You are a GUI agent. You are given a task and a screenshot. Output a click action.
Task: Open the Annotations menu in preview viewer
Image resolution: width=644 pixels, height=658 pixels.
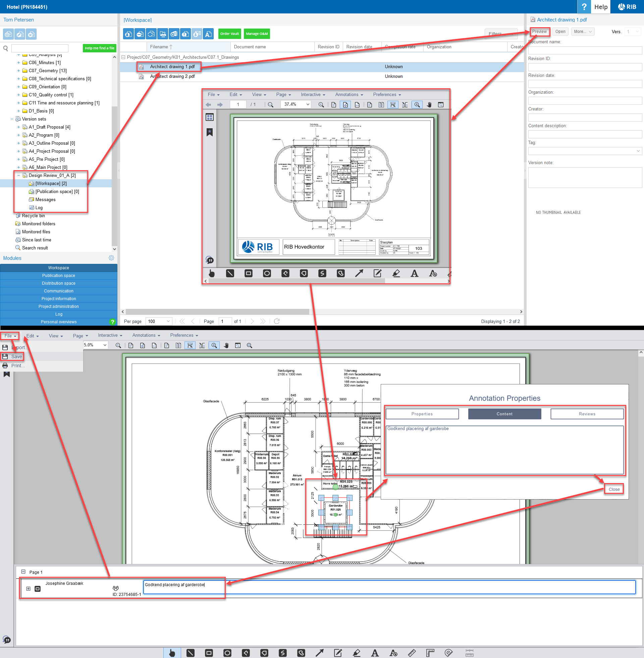[349, 95]
